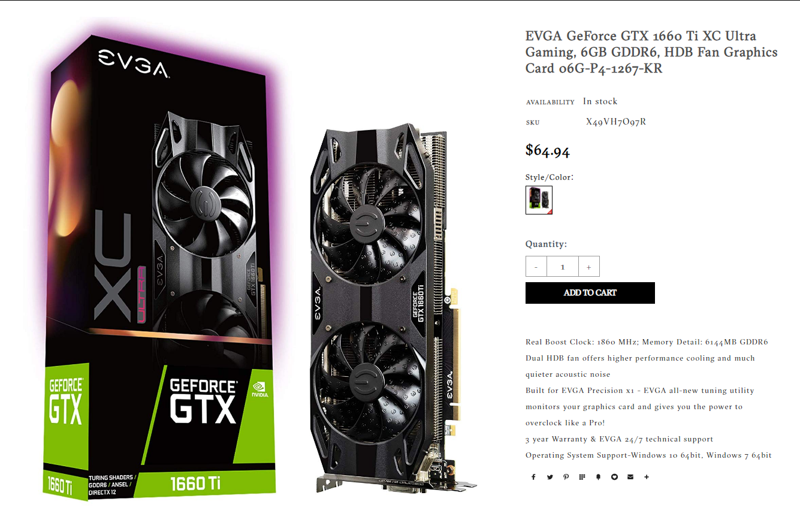
Task: Select the EVGA box style swatch
Action: click(x=539, y=200)
